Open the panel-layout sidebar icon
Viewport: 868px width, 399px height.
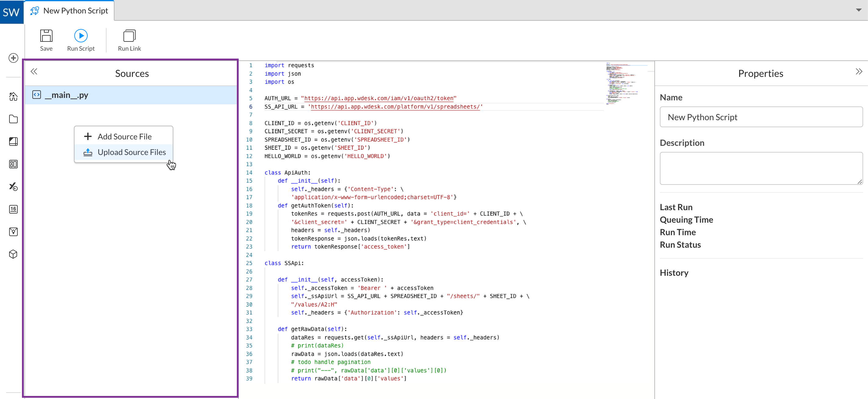[13, 164]
